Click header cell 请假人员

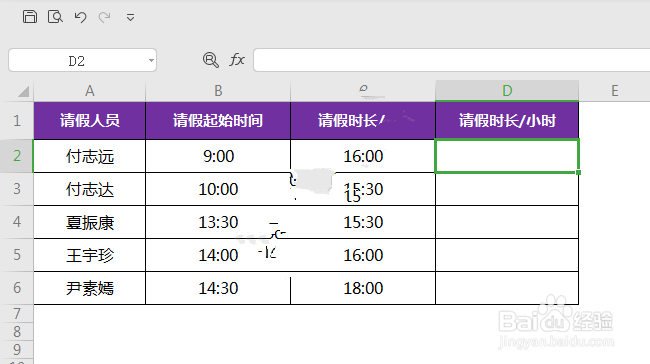click(x=90, y=121)
